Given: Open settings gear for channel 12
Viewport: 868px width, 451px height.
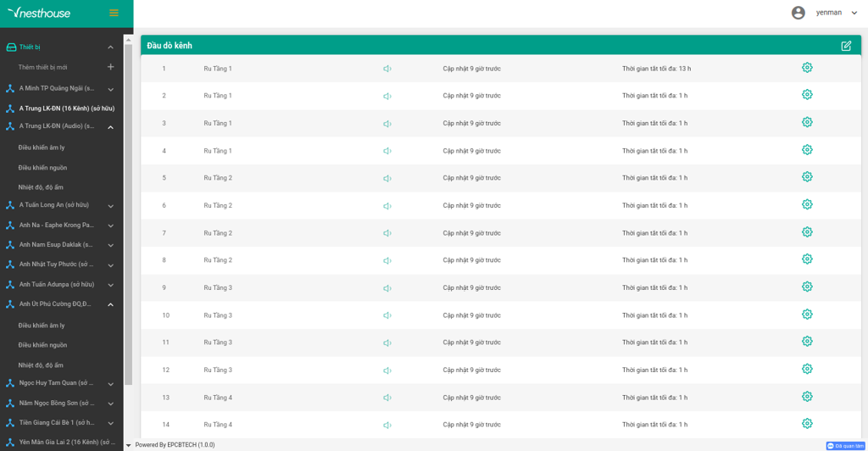Looking at the screenshot, I should pyautogui.click(x=807, y=369).
